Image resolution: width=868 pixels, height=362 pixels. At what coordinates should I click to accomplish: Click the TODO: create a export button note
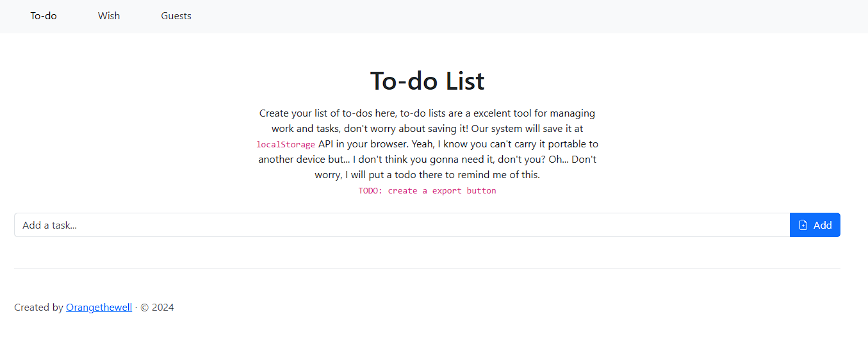click(427, 191)
